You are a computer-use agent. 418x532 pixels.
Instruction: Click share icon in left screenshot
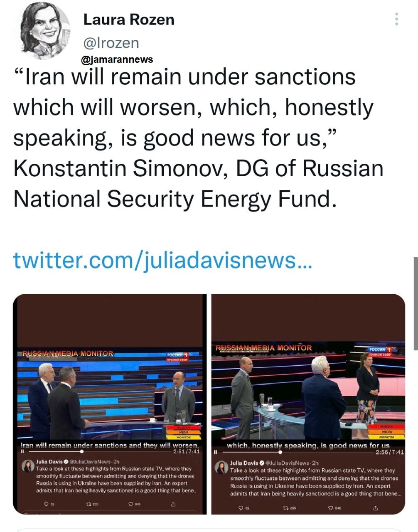(x=173, y=504)
